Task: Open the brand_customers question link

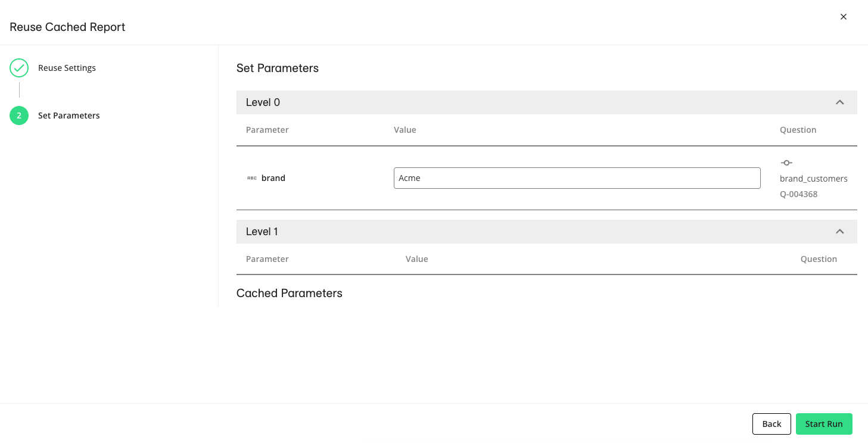Action: (x=813, y=179)
